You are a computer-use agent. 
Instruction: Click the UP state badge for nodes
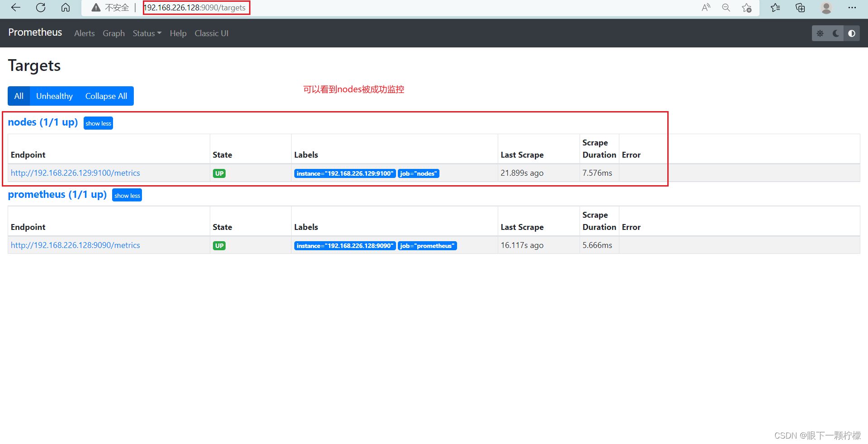tap(219, 173)
